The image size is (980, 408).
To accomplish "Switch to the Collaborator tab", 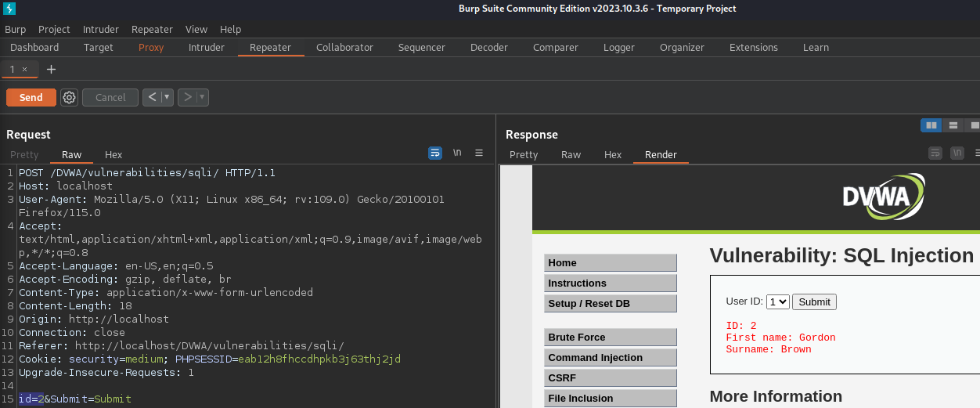I will pyautogui.click(x=344, y=47).
